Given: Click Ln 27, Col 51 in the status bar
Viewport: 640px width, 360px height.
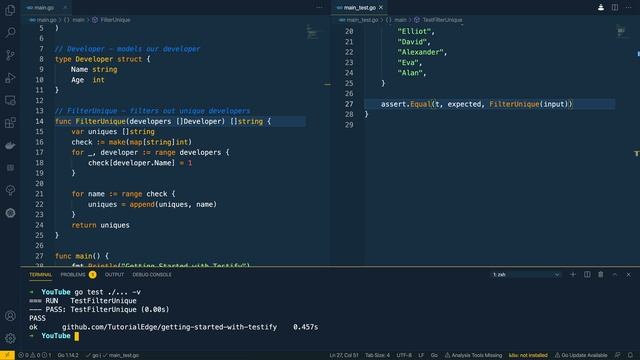Looking at the screenshot, I should 344,355.
